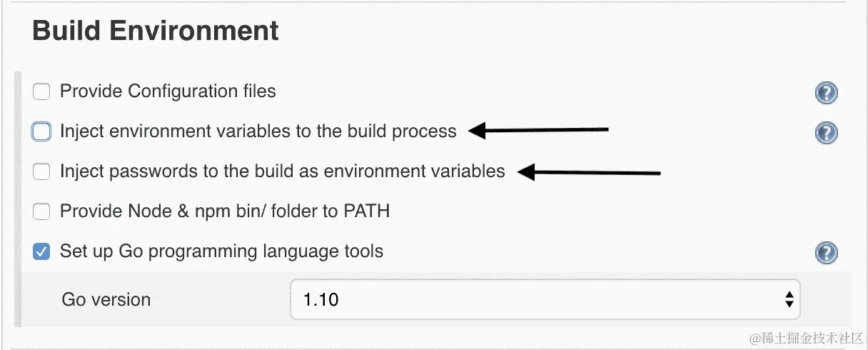Open help for Go programming language tools
Viewport: 868px width, 350px height.
(826, 252)
